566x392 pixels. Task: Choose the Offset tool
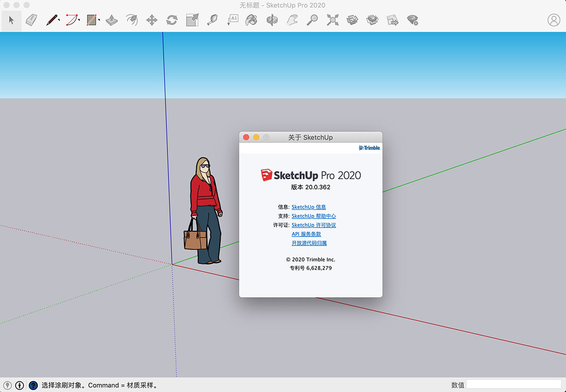tap(132, 20)
